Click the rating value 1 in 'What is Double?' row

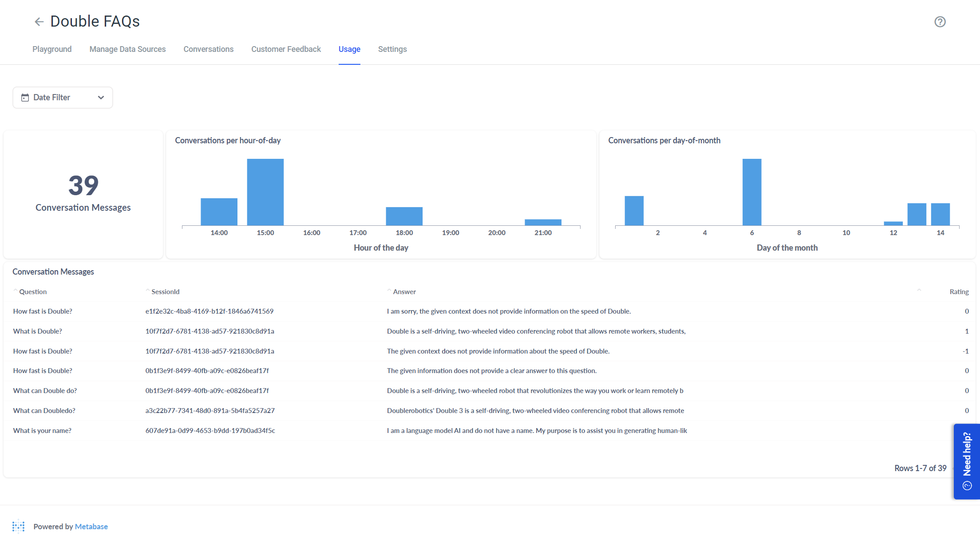967,331
